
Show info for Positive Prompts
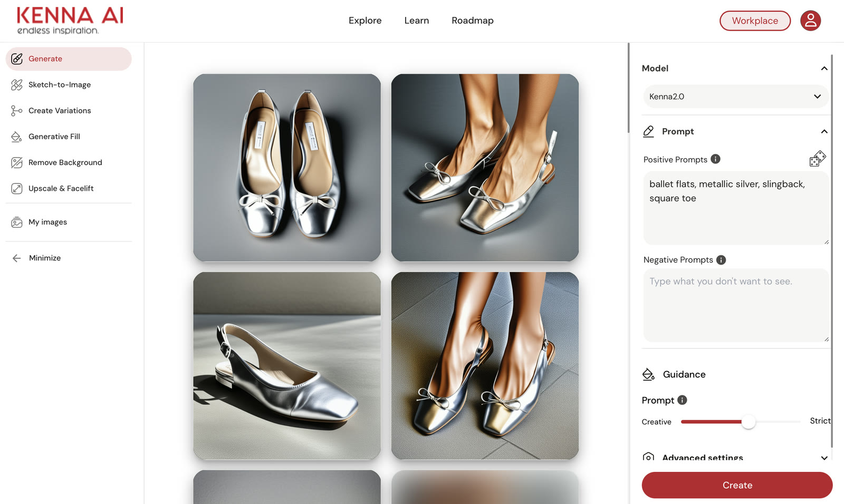point(715,159)
